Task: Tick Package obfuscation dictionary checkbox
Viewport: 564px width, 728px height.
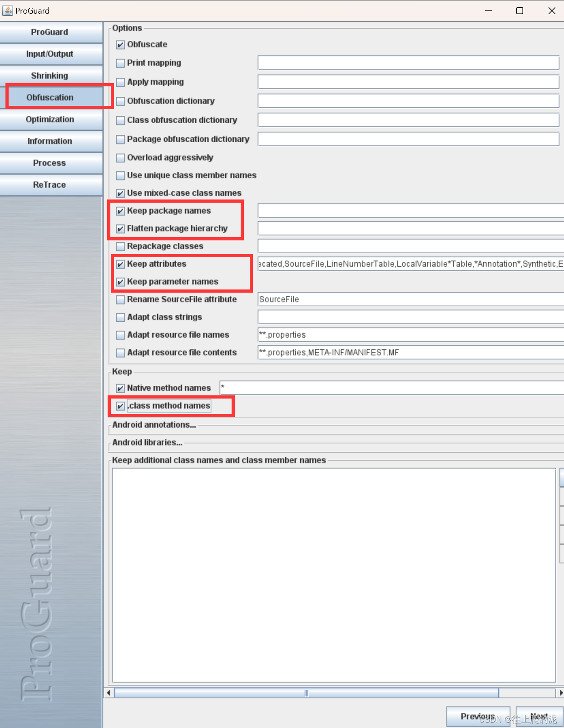Action: point(120,140)
